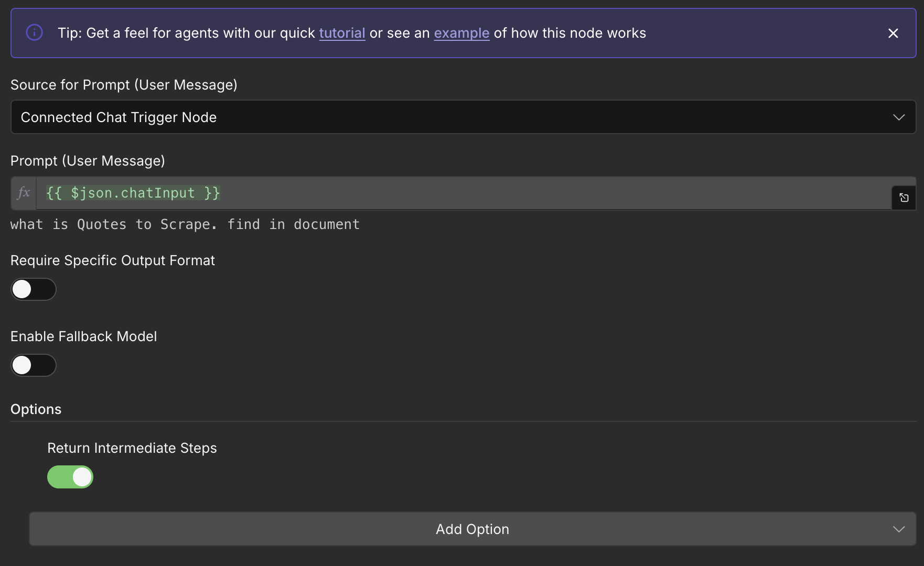Screen dimensions: 924x566
Task: Click the fx expression icon
Action: 24,193
